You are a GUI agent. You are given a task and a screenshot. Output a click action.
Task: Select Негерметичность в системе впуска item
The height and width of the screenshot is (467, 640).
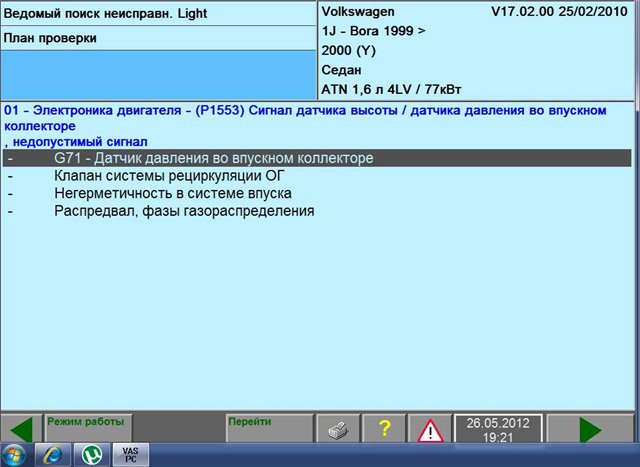click(172, 193)
